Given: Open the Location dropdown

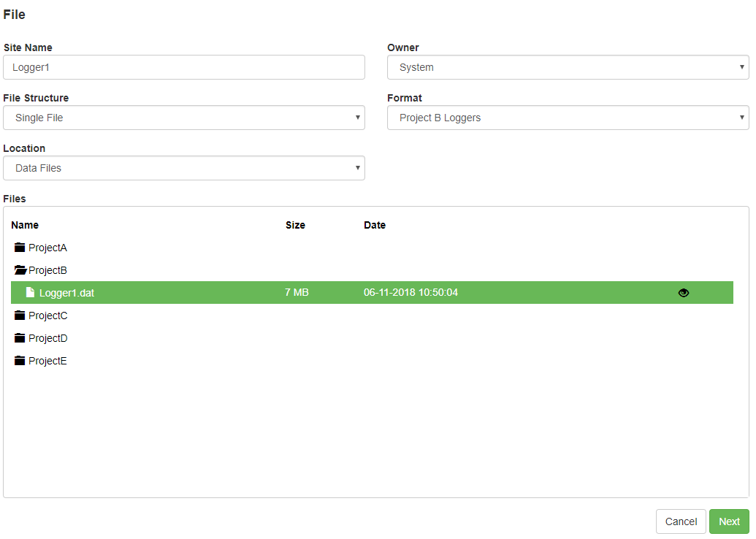Looking at the screenshot, I should [x=183, y=168].
